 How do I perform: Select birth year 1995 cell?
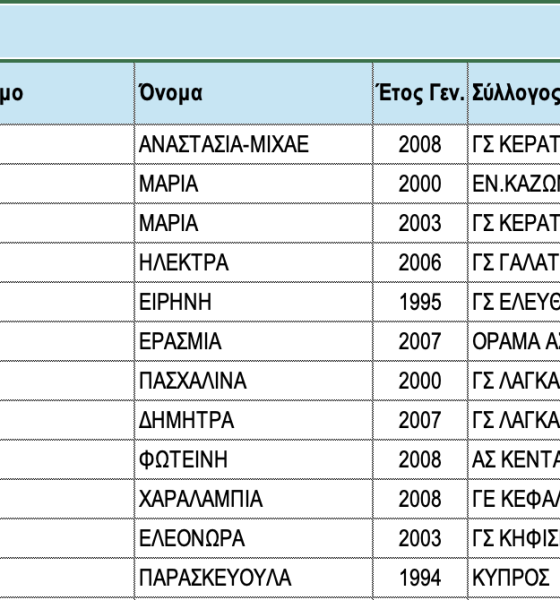tap(420, 302)
